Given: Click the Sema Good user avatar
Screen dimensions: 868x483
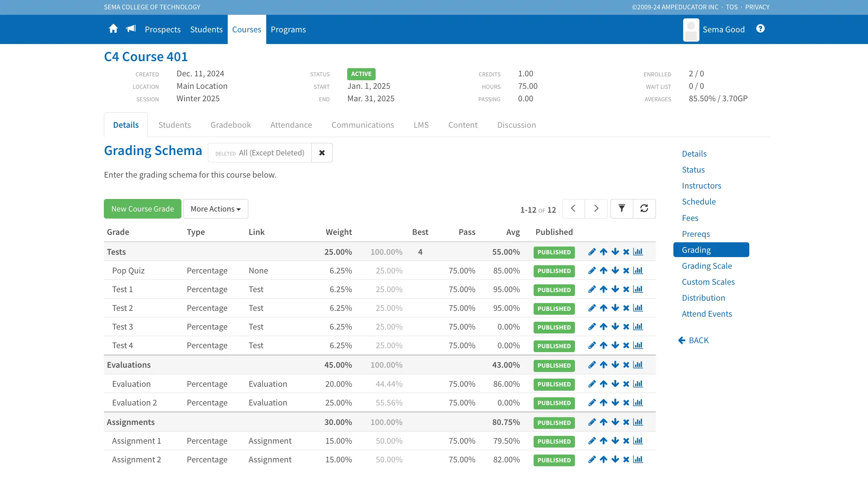Looking at the screenshot, I should click(x=691, y=30).
